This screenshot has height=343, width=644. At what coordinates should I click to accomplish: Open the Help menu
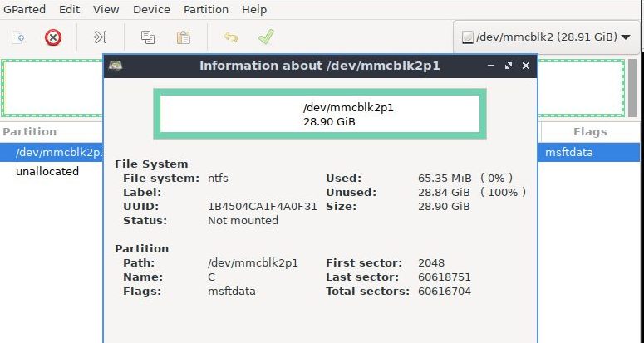(254, 10)
